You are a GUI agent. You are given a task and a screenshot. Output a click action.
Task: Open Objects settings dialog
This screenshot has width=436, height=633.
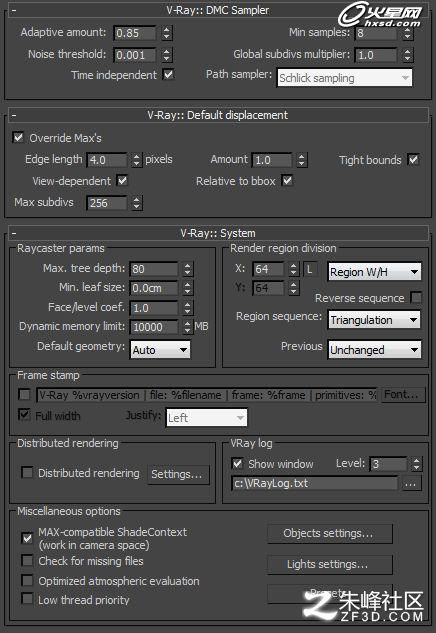click(x=330, y=534)
